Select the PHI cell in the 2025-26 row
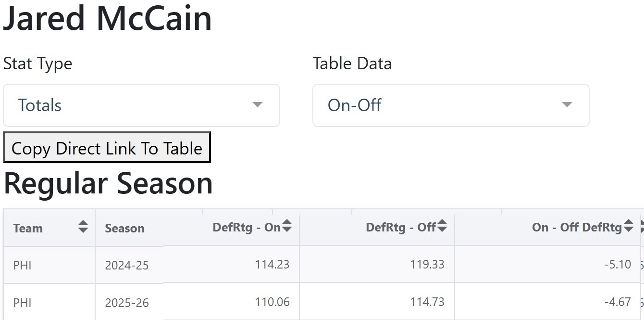Viewport: 644px width, 320px height. pyautogui.click(x=22, y=303)
